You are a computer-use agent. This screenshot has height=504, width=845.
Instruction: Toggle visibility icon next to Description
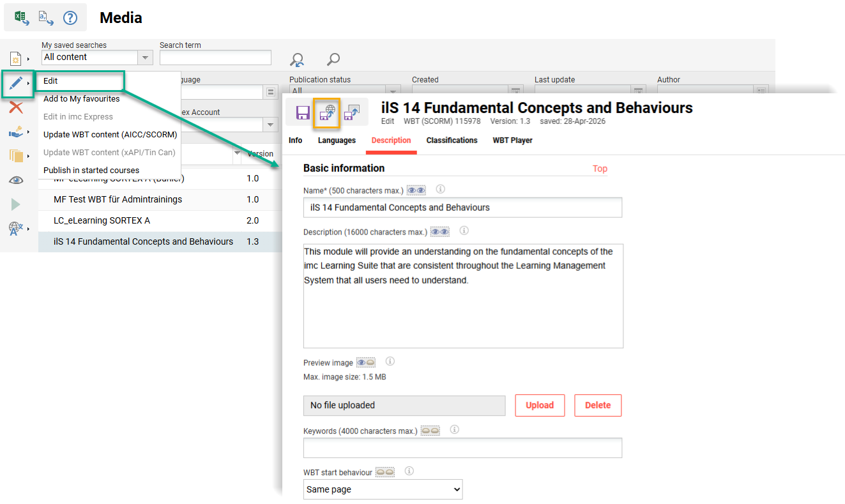(x=439, y=231)
